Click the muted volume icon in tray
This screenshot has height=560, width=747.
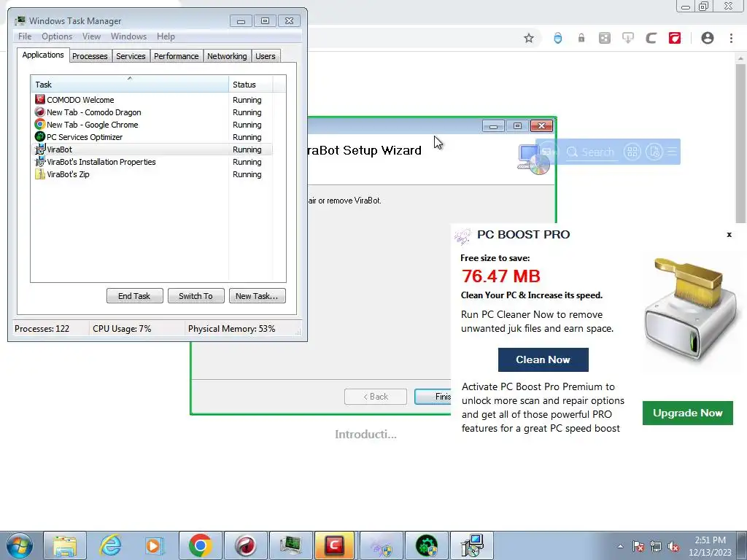coord(673,546)
